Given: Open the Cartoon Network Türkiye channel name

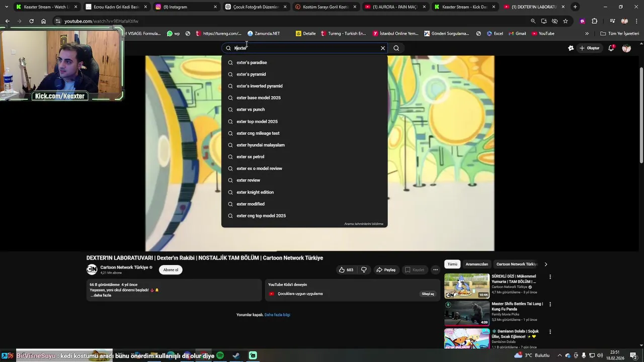Looking at the screenshot, I should [124, 267].
